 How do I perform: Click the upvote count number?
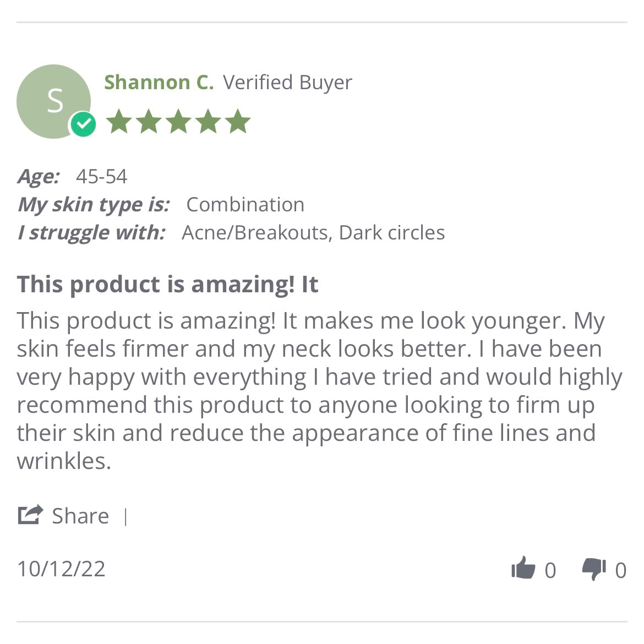550,570
